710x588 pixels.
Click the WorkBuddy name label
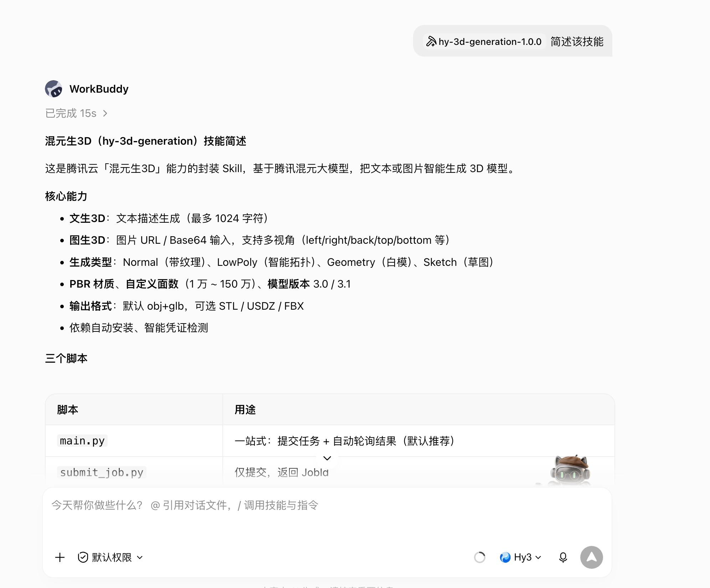[x=99, y=89]
